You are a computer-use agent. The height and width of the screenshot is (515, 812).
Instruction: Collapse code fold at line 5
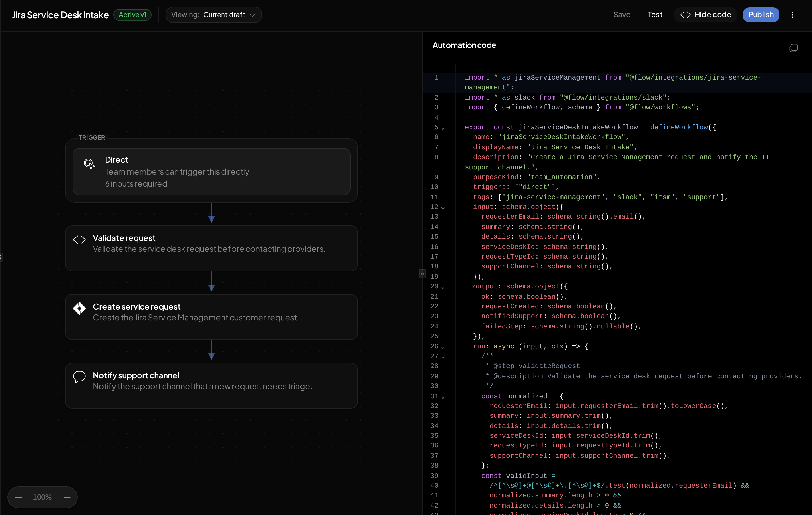(x=443, y=128)
